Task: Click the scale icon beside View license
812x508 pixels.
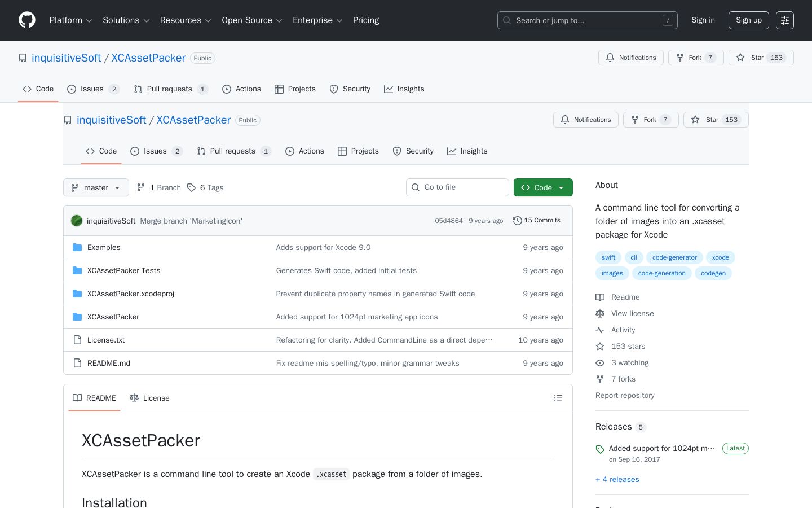Action: pyautogui.click(x=600, y=314)
